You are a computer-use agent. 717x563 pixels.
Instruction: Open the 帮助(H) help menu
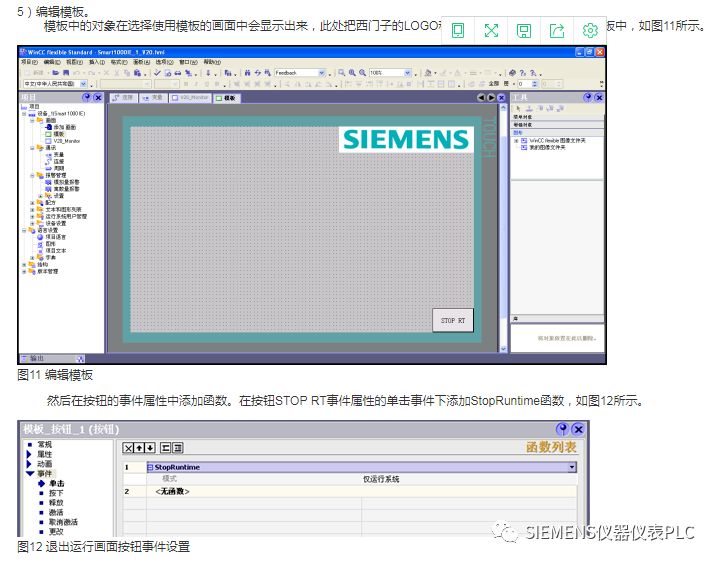[212, 62]
